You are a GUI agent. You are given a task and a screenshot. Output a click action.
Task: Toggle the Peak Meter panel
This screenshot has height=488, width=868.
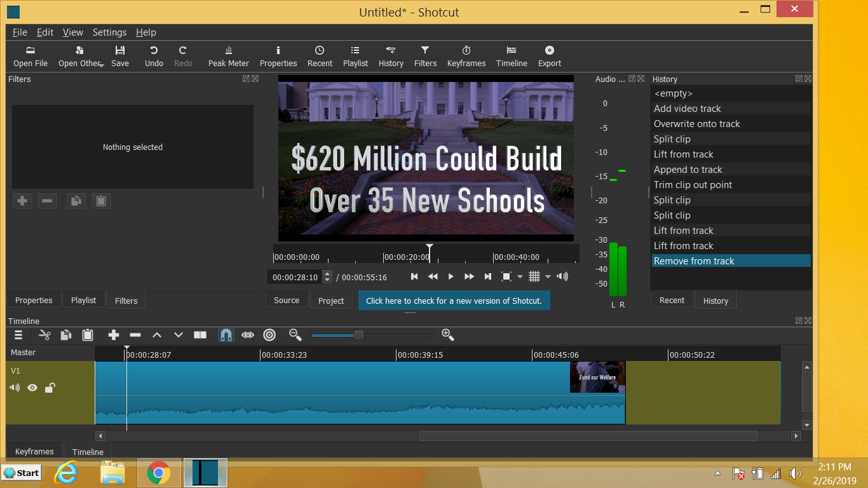[x=229, y=56]
